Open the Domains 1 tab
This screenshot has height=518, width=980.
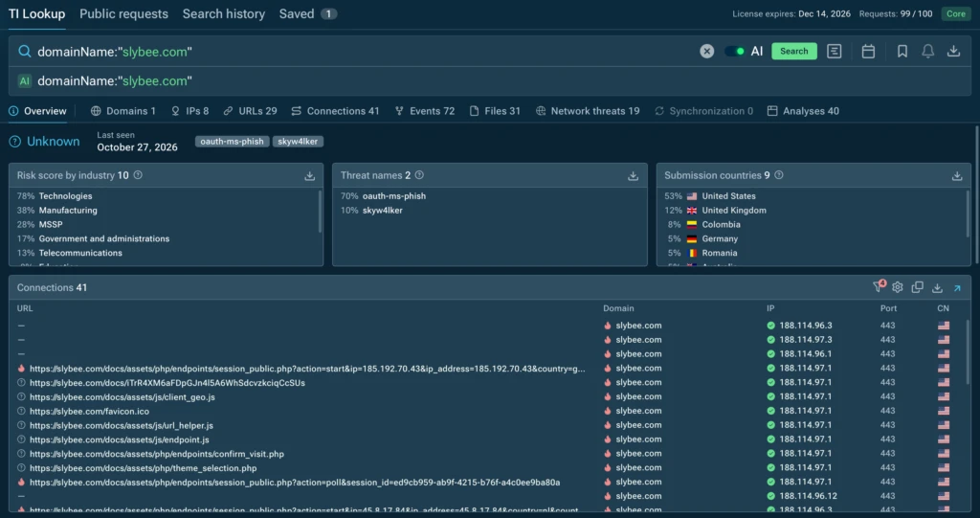123,111
